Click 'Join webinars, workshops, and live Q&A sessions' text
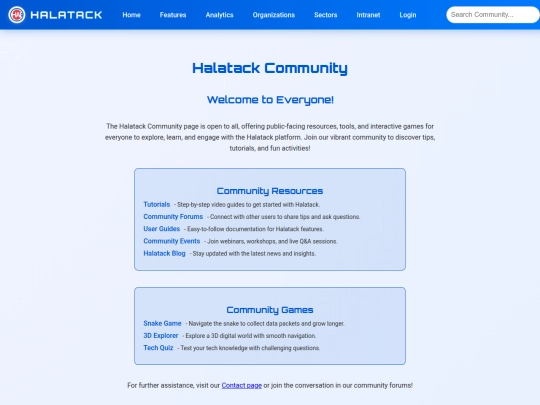Screen dimensions: 540x405 tap(272, 241)
